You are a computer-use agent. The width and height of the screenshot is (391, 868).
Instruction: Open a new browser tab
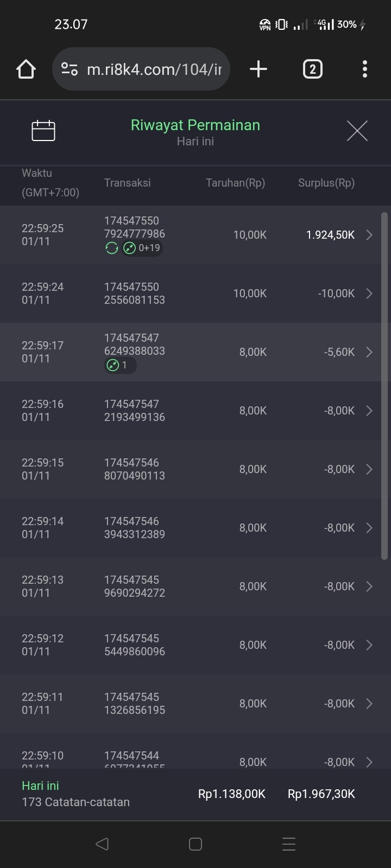pyautogui.click(x=258, y=69)
